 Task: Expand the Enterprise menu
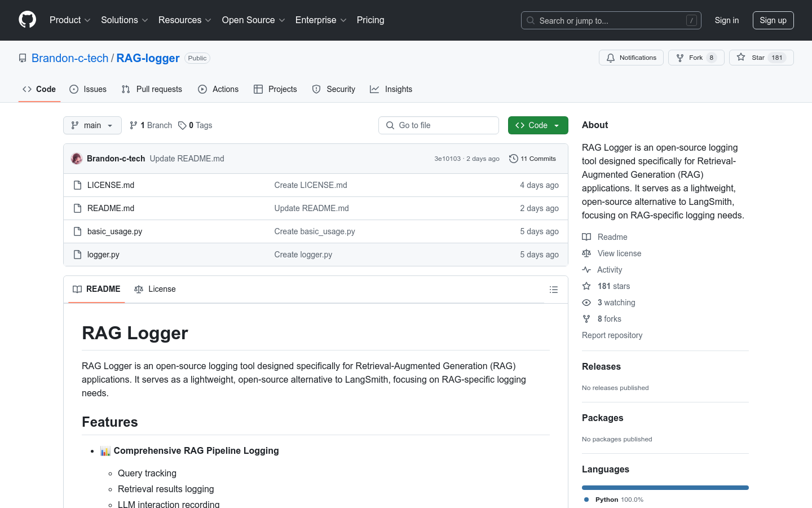pos(320,20)
